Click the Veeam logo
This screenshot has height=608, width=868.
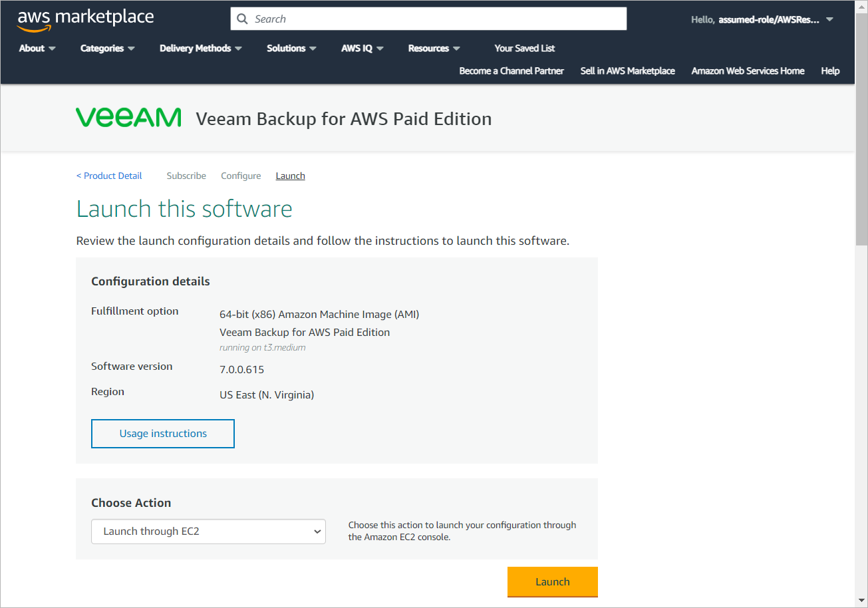pyautogui.click(x=128, y=118)
